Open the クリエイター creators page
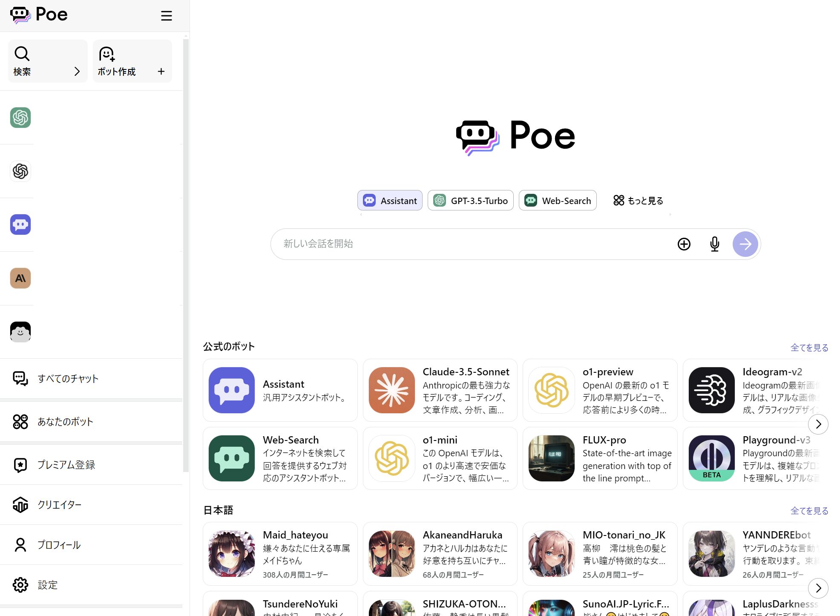The image size is (840, 616). point(91,504)
